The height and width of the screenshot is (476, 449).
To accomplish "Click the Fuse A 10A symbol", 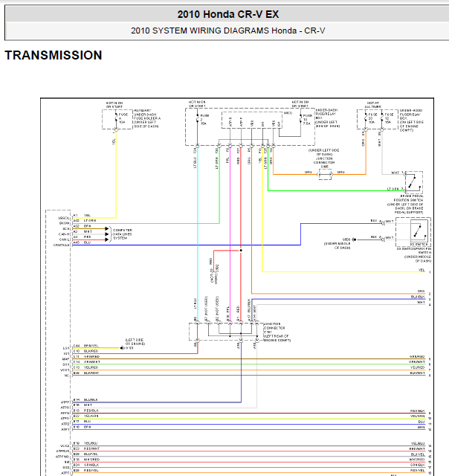I will click(x=116, y=118).
